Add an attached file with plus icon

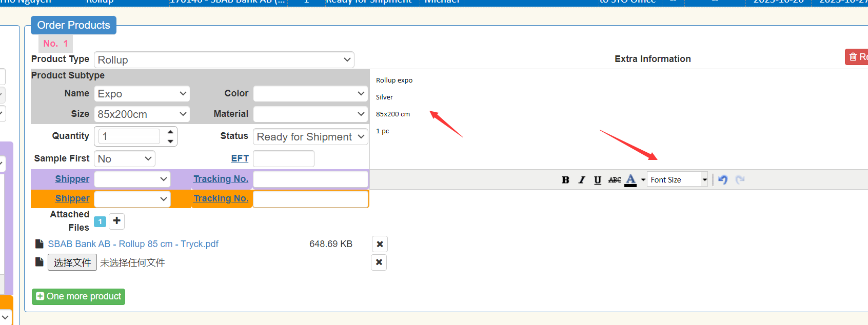coord(117,221)
